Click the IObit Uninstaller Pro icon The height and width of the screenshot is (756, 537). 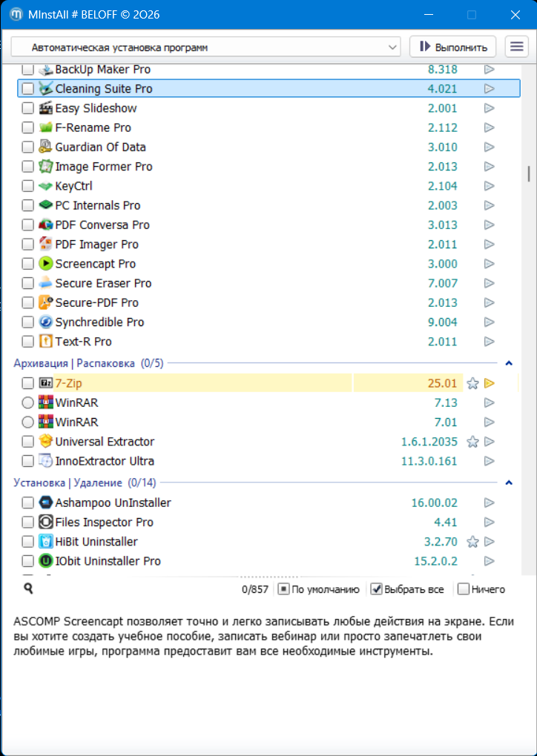[x=45, y=561]
